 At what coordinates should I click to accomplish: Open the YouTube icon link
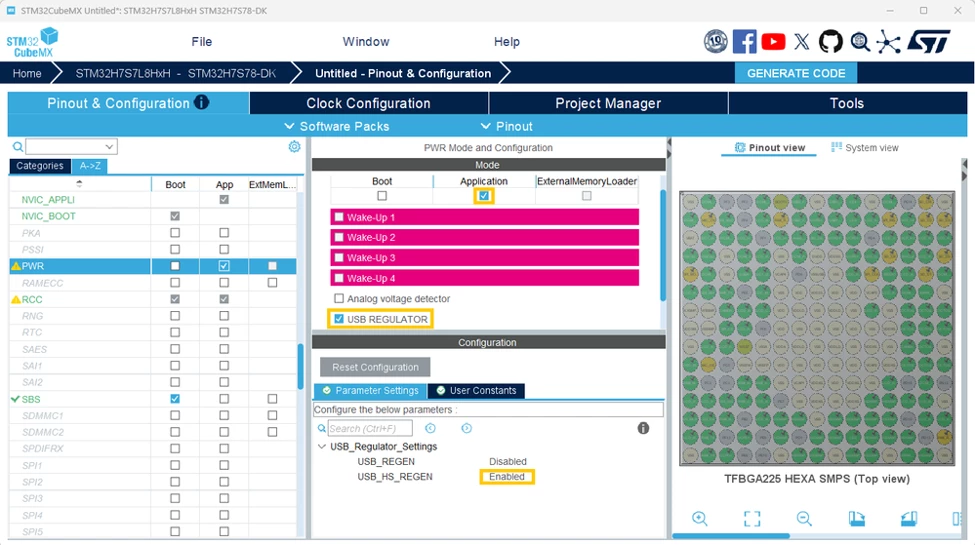click(773, 42)
